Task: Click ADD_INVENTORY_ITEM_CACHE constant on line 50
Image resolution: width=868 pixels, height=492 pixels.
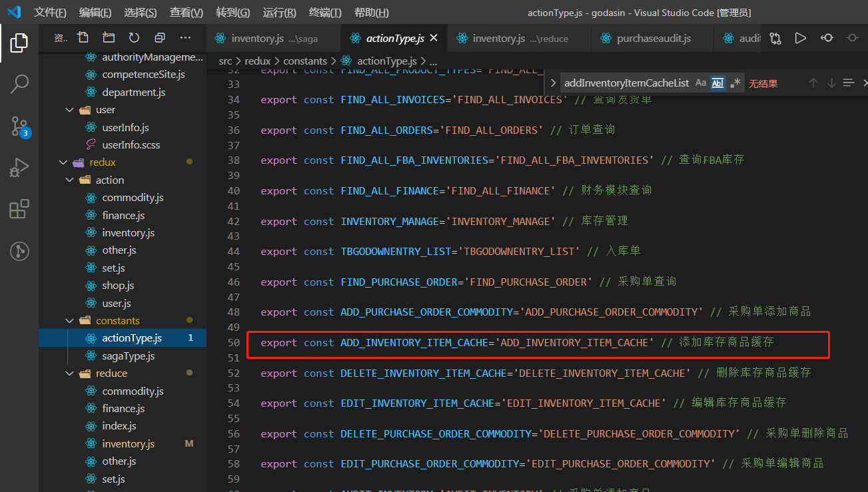Action: (414, 343)
